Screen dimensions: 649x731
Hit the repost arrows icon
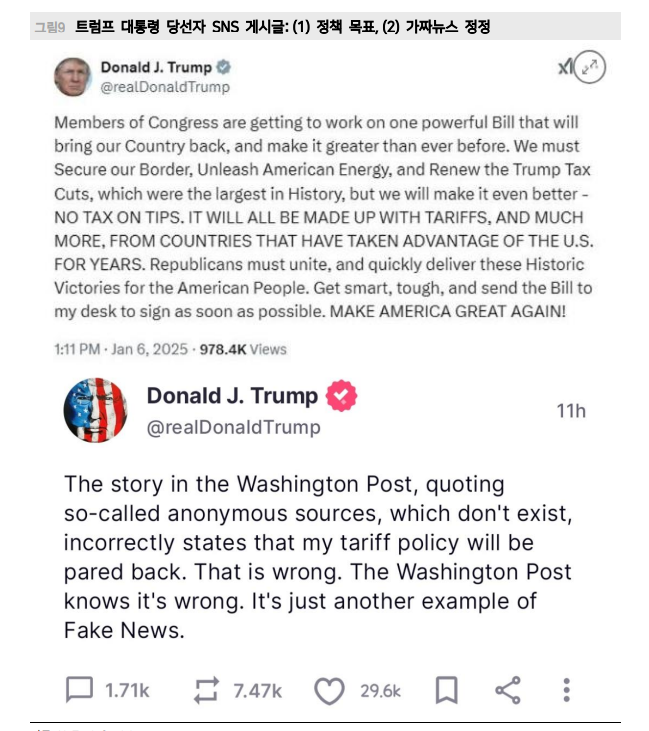click(x=207, y=690)
